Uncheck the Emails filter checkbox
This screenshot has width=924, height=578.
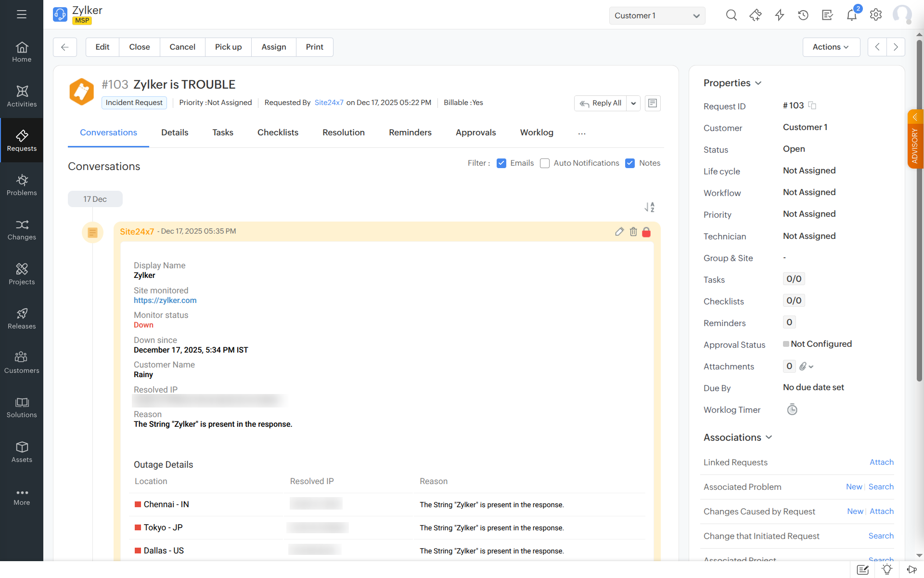[501, 163]
